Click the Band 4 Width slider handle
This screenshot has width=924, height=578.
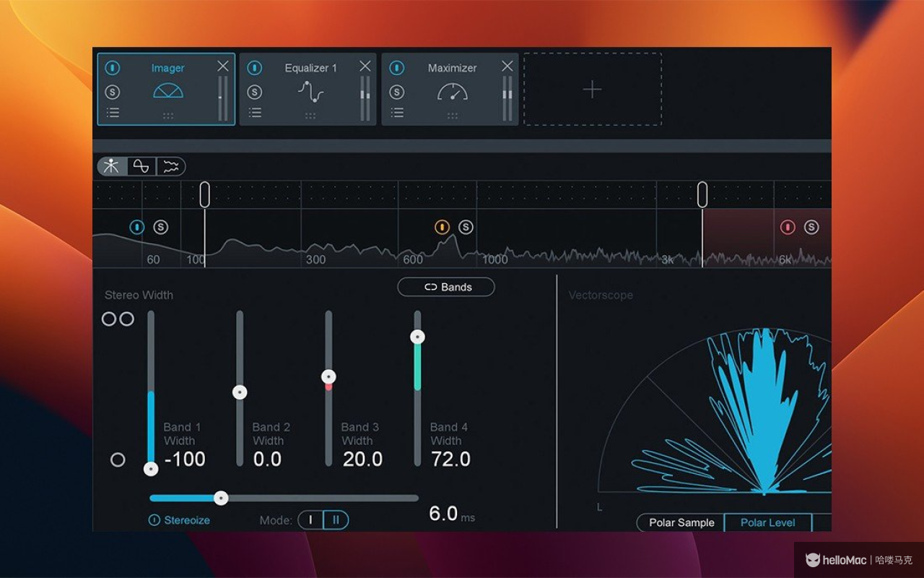click(417, 337)
